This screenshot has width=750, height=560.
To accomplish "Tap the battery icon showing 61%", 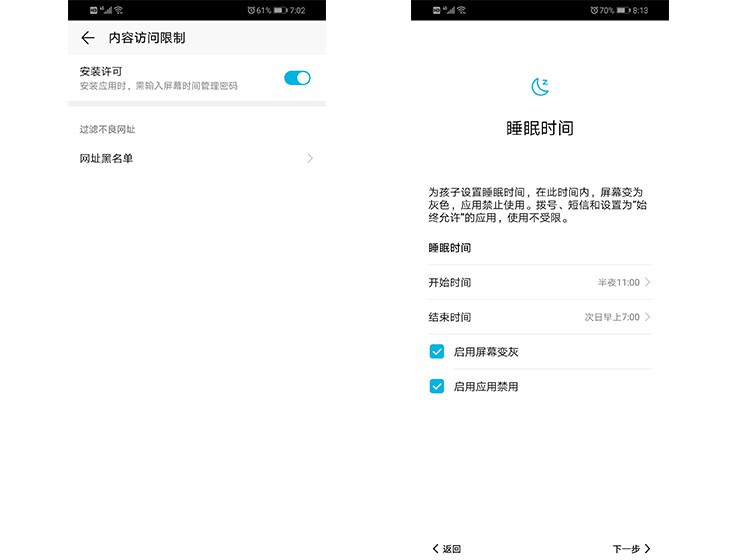I will pyautogui.click(x=280, y=10).
